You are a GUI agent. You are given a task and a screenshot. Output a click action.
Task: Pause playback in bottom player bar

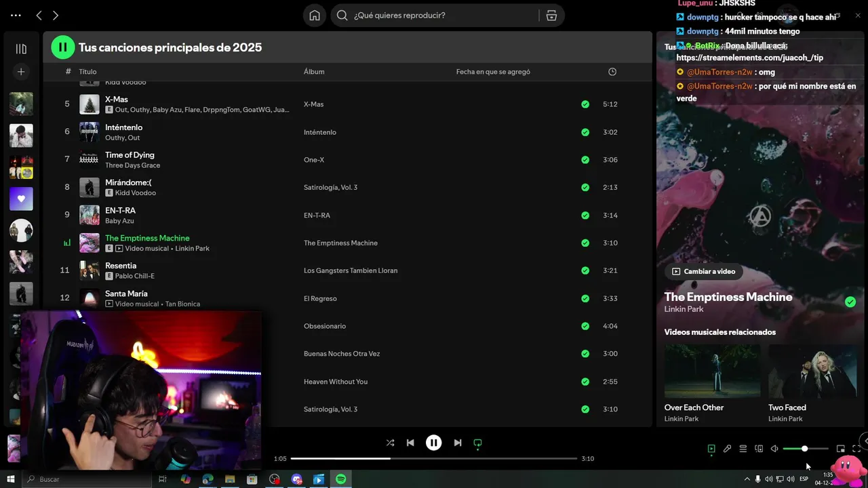(x=434, y=443)
